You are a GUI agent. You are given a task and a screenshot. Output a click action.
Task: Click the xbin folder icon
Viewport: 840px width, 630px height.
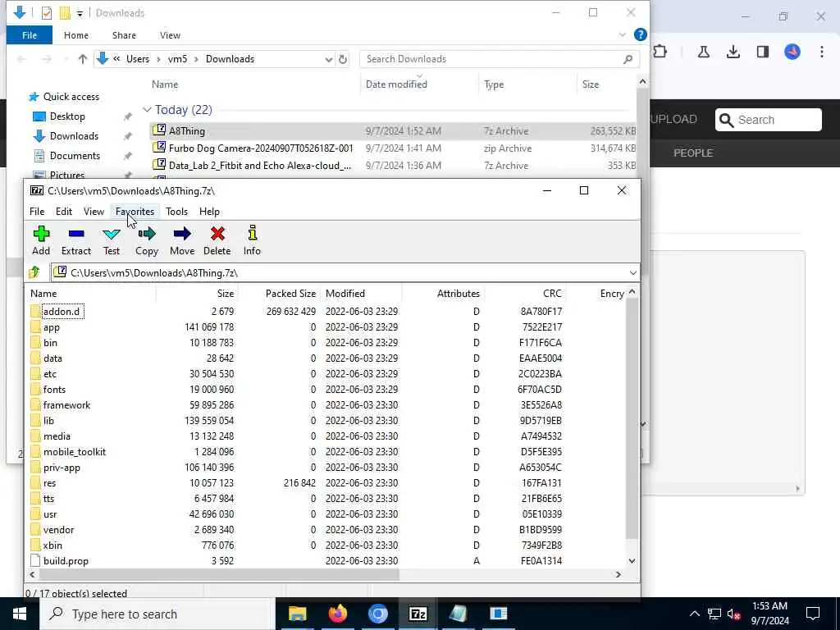click(x=35, y=546)
